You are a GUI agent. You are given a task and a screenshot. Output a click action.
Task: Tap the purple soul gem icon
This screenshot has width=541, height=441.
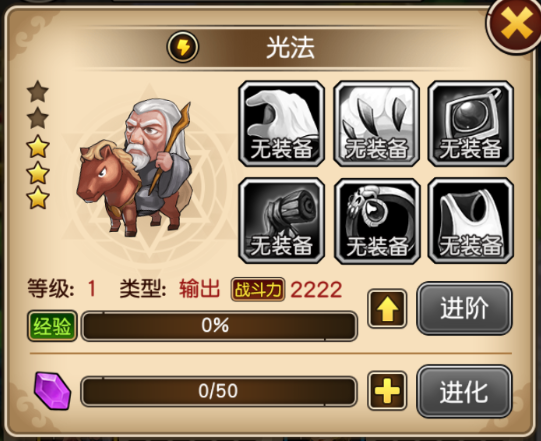(52, 391)
